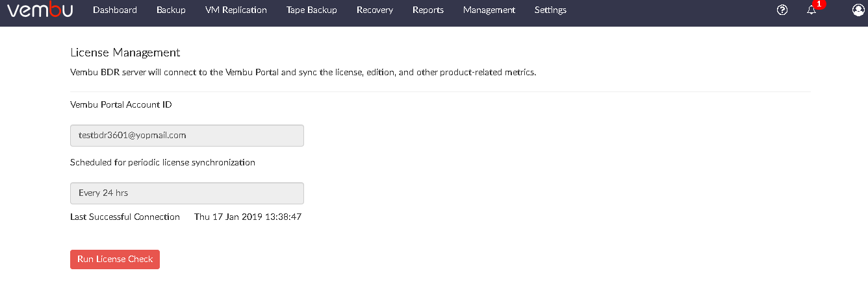Open the user profile icon
868x301 pixels.
coord(858,10)
